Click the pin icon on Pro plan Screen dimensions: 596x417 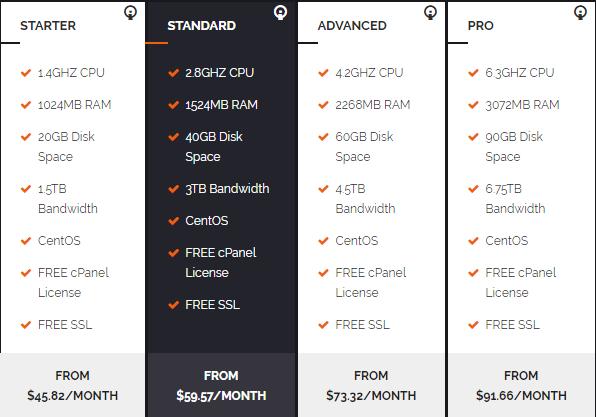(x=580, y=13)
